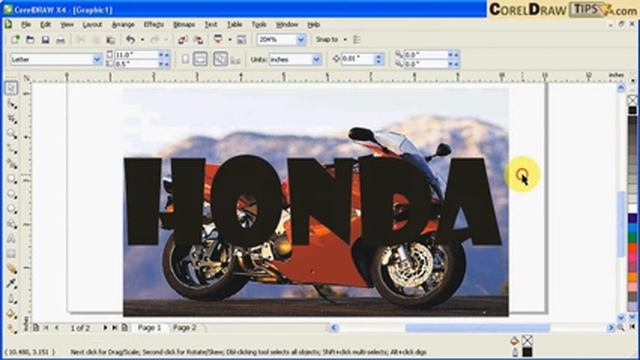Select the HONDA text object on canvas
This screenshot has width=640, height=360.
(313, 201)
